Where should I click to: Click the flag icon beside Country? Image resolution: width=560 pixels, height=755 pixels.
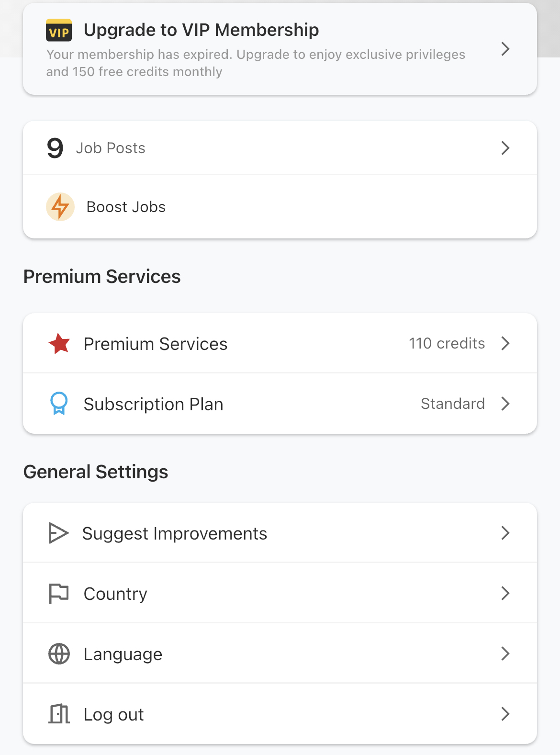point(59,594)
